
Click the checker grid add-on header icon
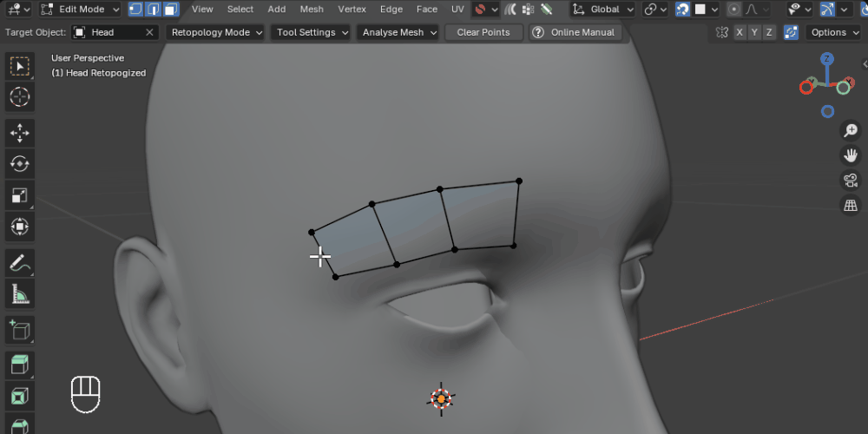tap(528, 9)
